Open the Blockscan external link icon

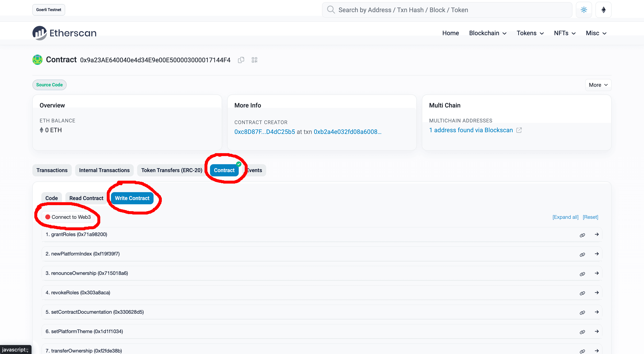[x=519, y=130]
